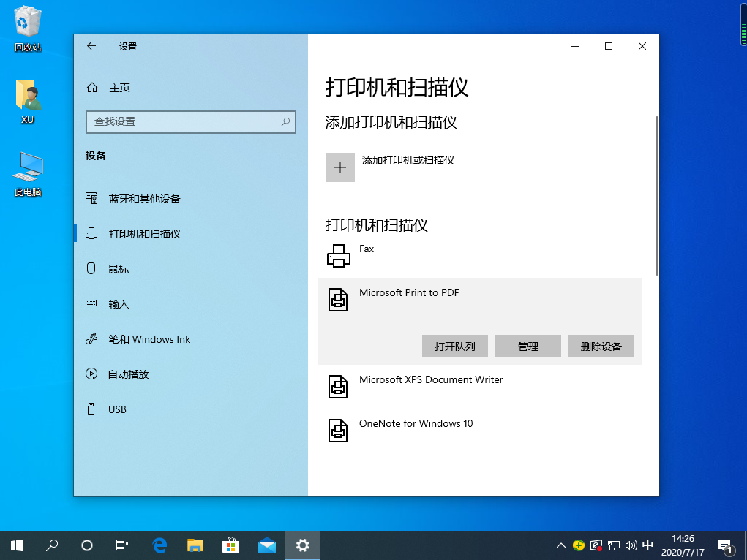Viewport: 747px width, 560px height.
Task: Click the OneNote for Windows 10 printer icon
Action: (x=337, y=431)
